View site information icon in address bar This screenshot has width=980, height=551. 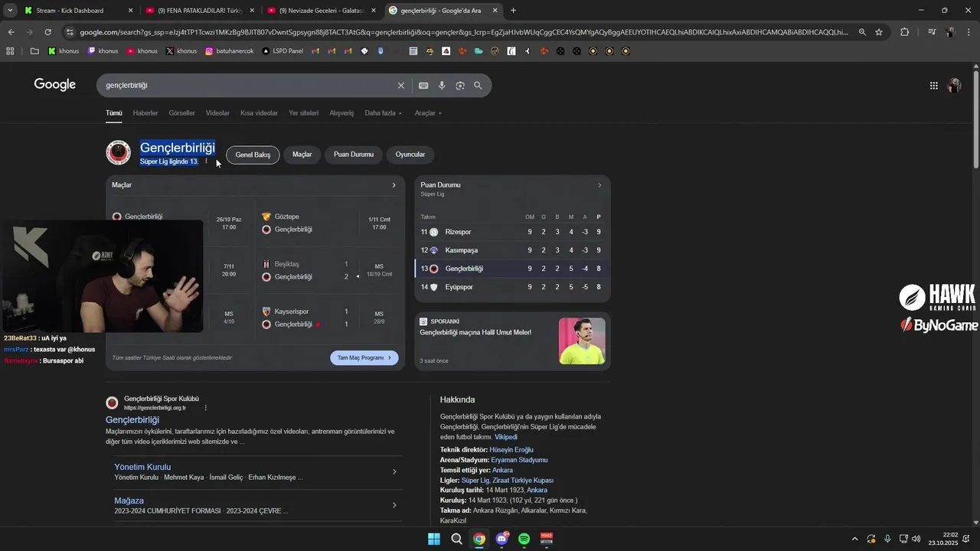click(70, 32)
